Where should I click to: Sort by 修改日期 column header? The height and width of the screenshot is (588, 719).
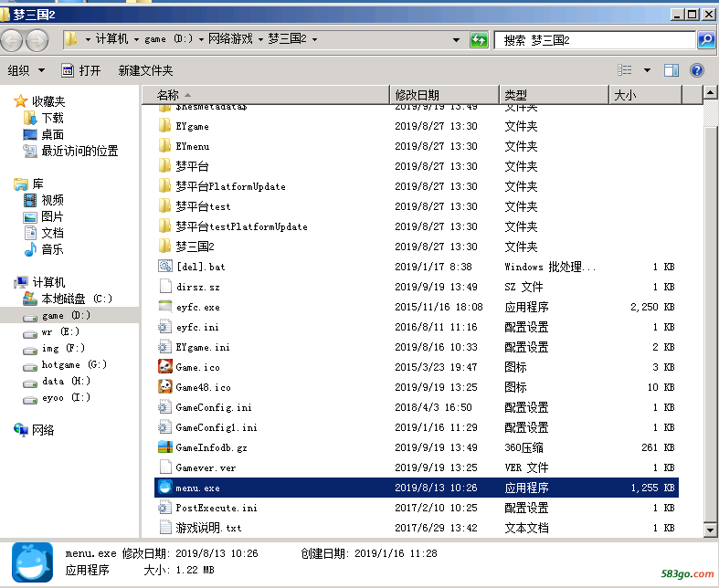point(444,95)
